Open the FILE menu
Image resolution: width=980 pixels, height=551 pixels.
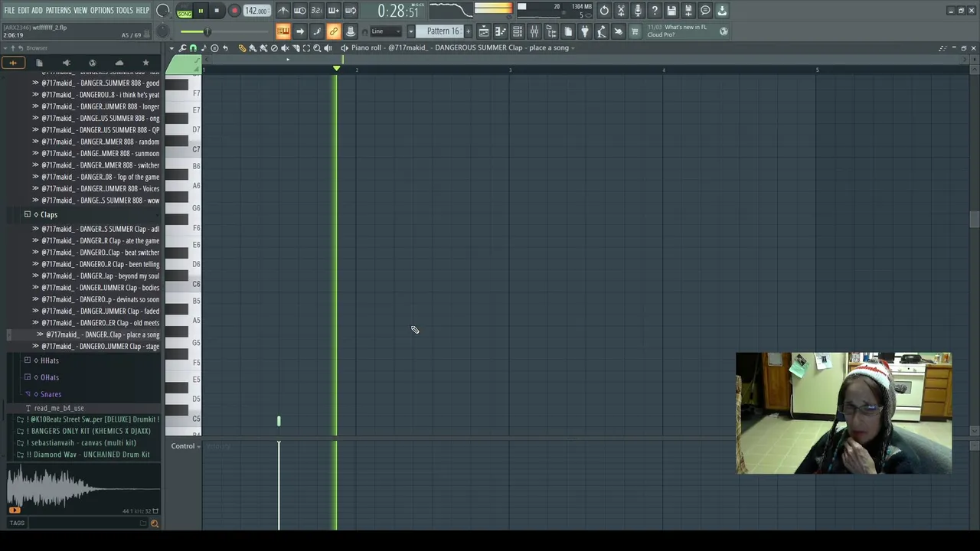[9, 11]
